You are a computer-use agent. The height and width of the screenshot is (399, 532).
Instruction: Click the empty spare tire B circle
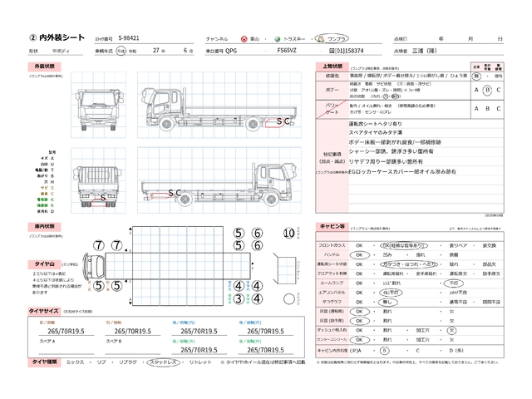pos(289,299)
